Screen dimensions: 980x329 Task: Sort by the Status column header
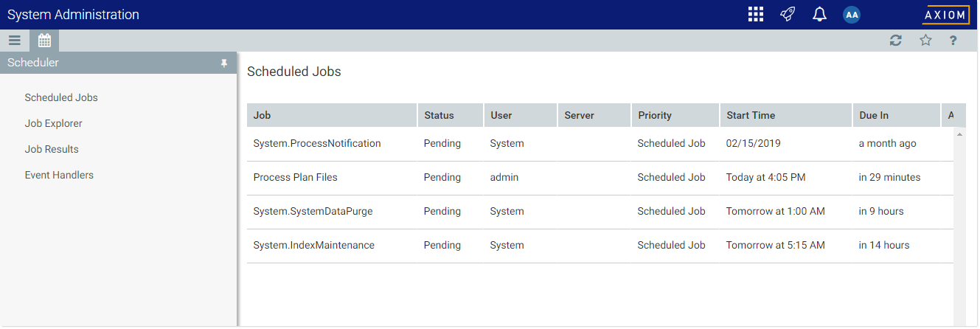tap(450, 115)
